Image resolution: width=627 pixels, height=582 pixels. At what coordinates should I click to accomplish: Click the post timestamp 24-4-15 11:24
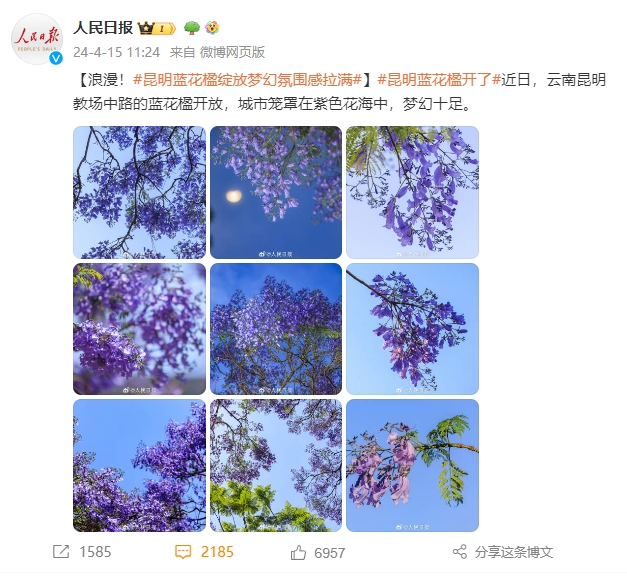tap(117, 52)
